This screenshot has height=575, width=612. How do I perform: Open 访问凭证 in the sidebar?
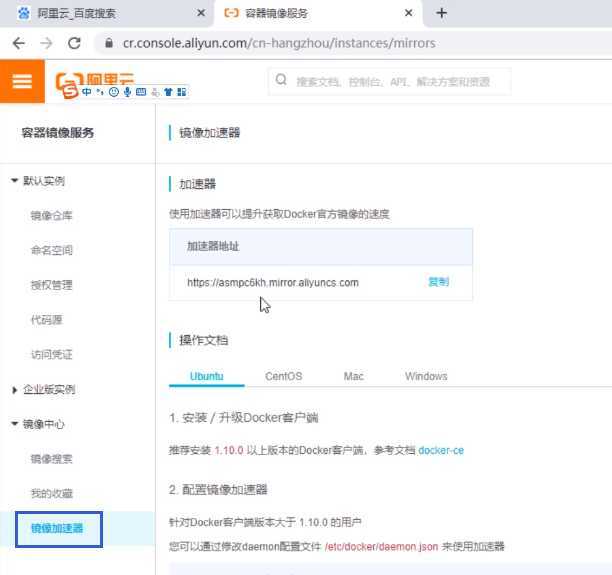pyautogui.click(x=52, y=354)
